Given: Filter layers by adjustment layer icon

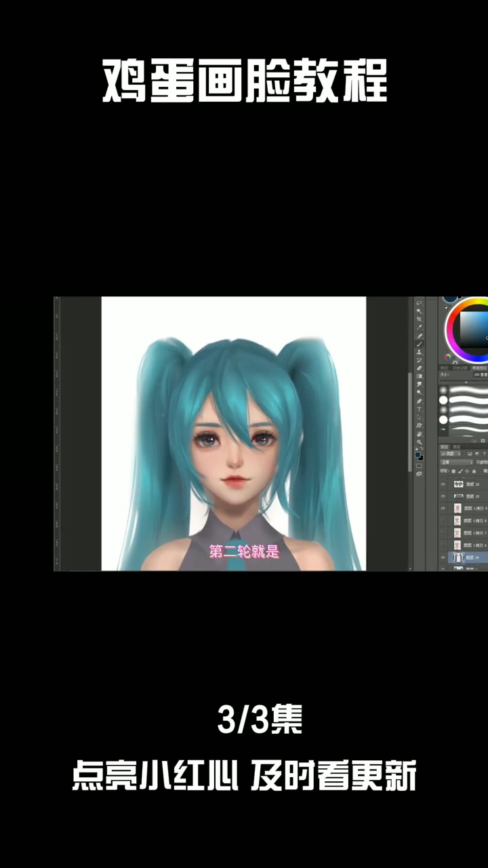Looking at the screenshot, I should tap(477, 454).
